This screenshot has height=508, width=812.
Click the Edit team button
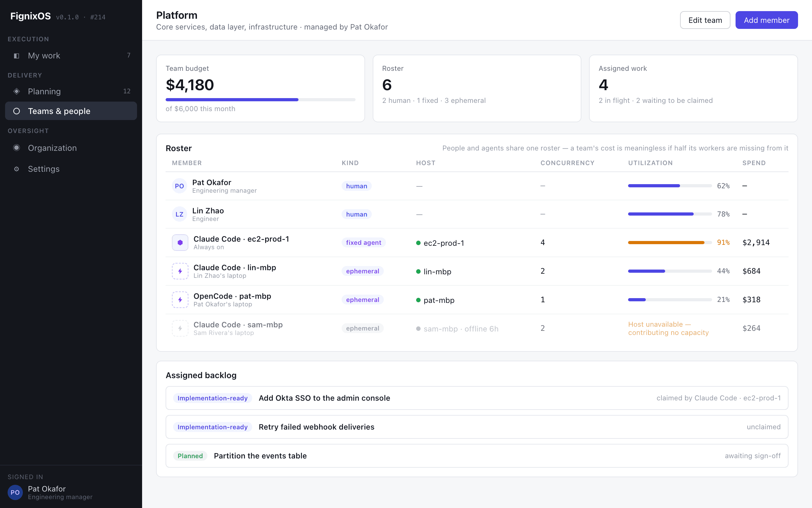705,20
